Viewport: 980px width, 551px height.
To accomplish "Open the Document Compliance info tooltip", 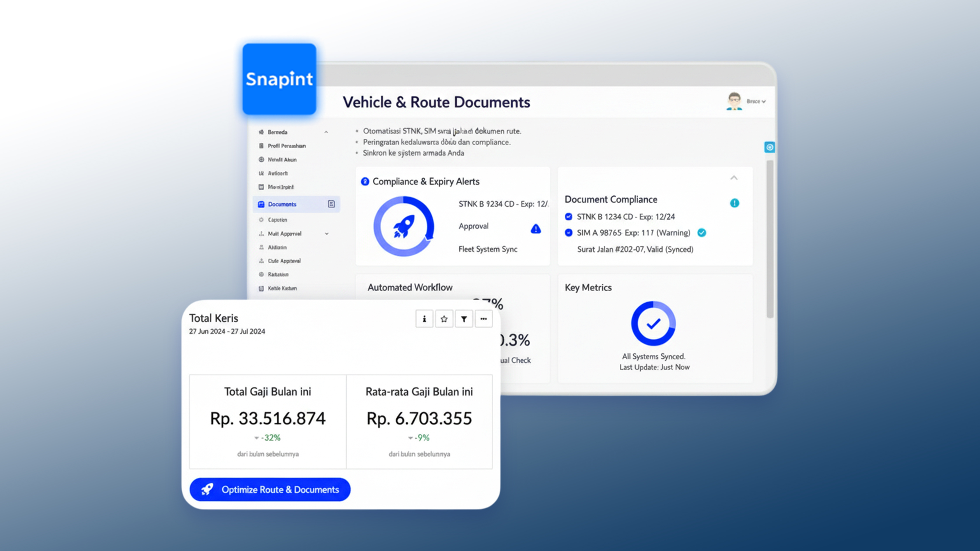I will tap(734, 203).
